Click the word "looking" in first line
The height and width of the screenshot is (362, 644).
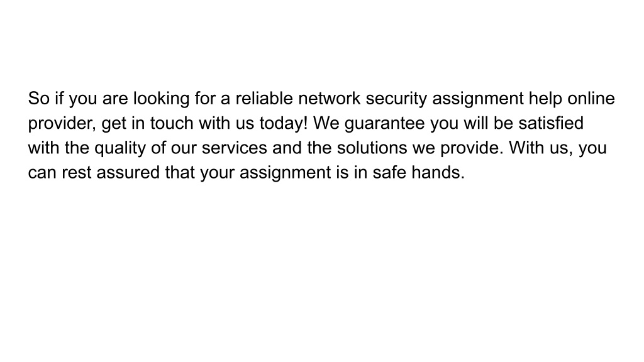pos(161,99)
